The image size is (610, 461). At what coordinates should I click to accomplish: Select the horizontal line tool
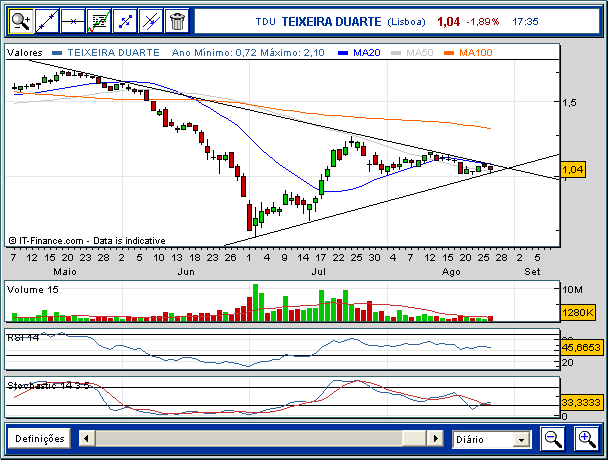[73, 21]
